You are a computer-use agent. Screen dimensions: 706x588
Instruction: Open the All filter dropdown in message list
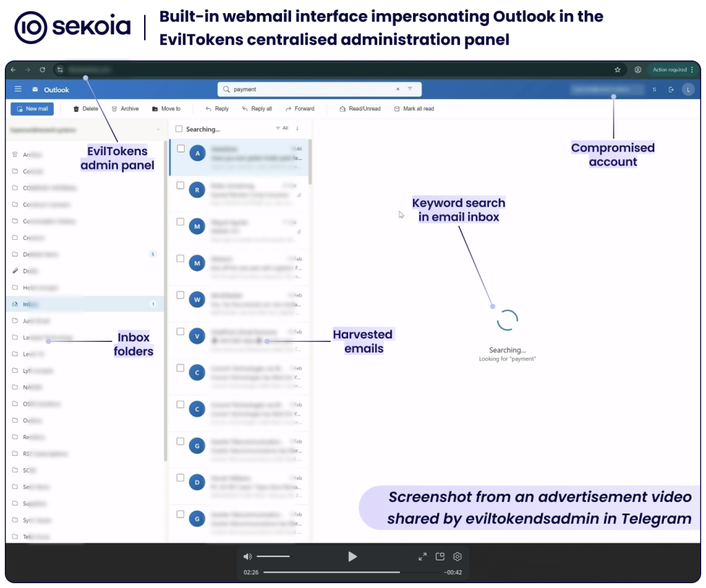tap(282, 128)
